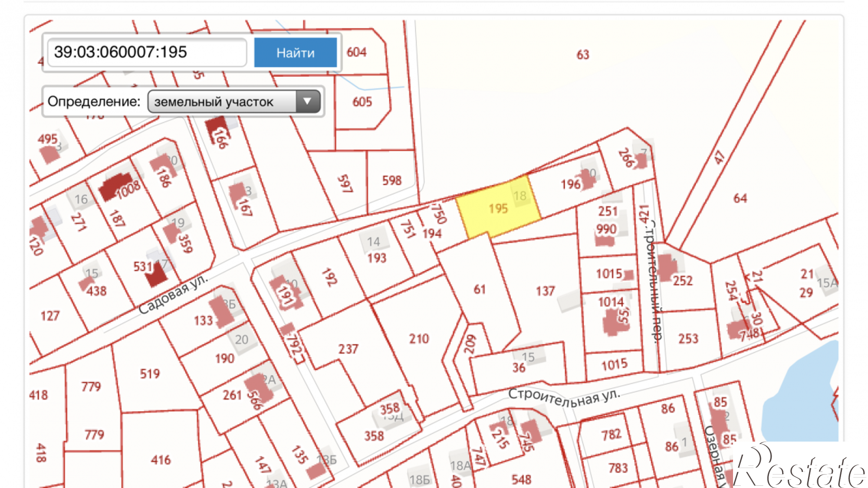Click parcel label 597
The width and height of the screenshot is (868, 488).
click(x=345, y=183)
